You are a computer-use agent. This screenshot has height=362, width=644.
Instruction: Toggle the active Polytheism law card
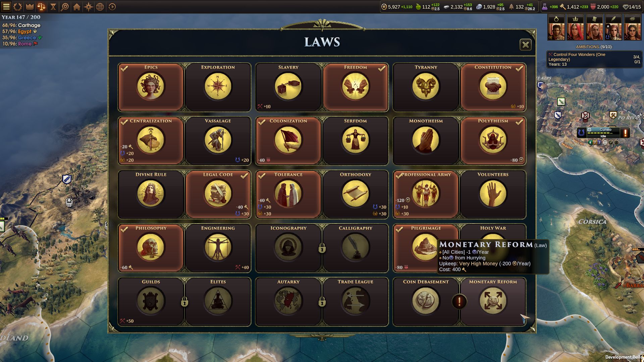point(493,140)
